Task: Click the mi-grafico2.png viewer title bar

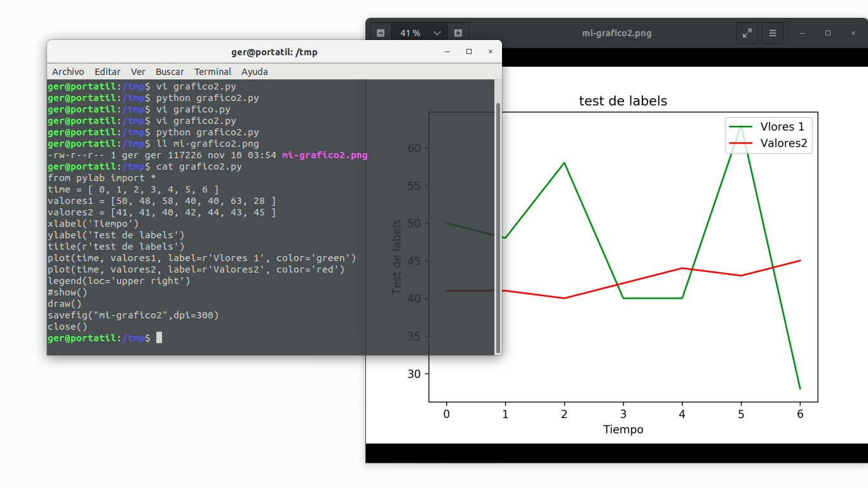Action: 616,32
